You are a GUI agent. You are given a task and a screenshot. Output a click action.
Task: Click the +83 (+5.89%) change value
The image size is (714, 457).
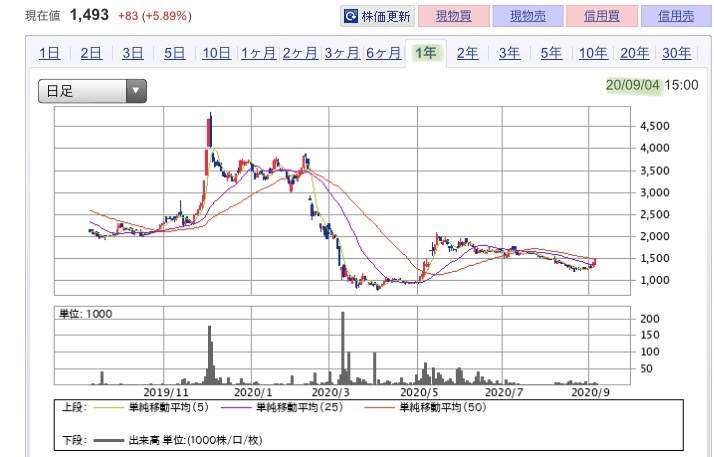click(155, 16)
